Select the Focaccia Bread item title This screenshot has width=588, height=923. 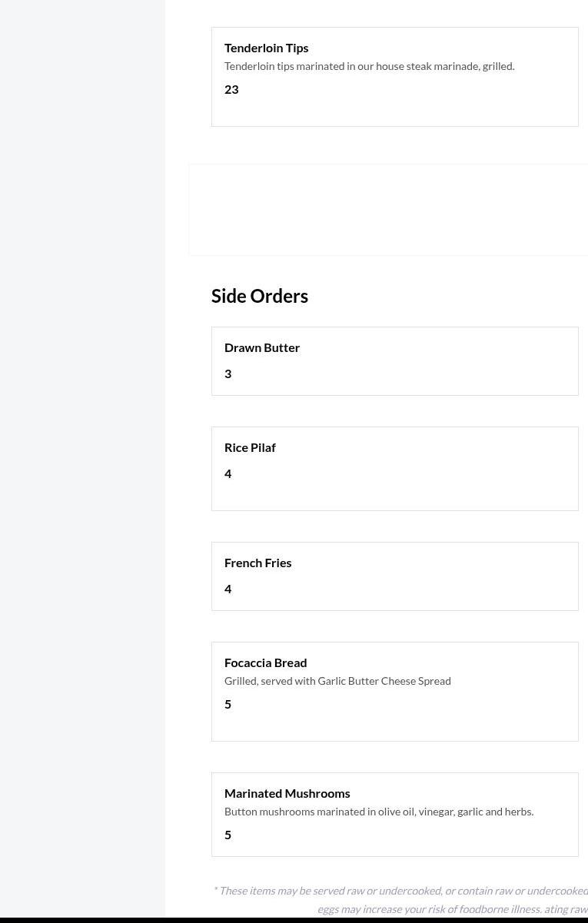[265, 662]
